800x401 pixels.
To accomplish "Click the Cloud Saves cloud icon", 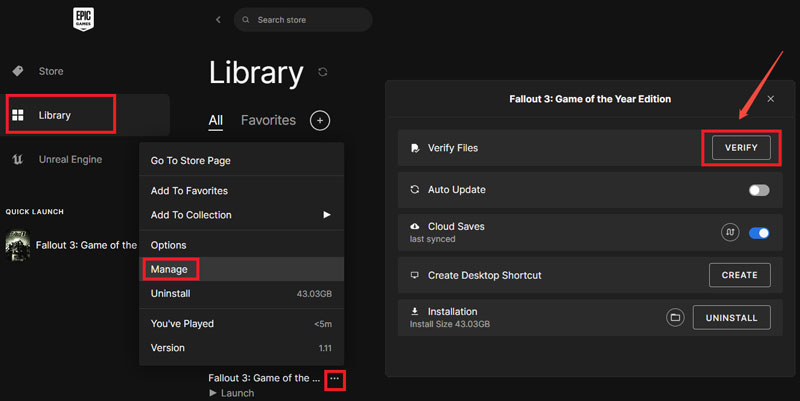I will [x=415, y=227].
